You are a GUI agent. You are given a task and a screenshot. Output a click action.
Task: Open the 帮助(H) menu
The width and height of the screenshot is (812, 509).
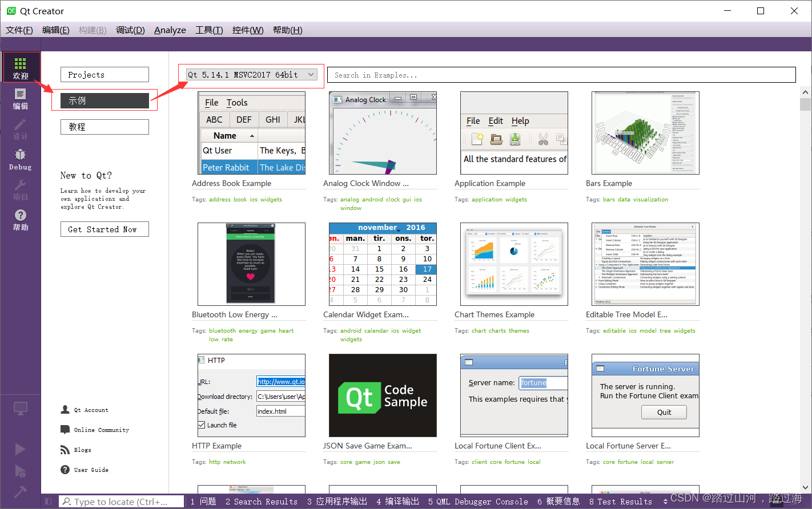pos(288,30)
